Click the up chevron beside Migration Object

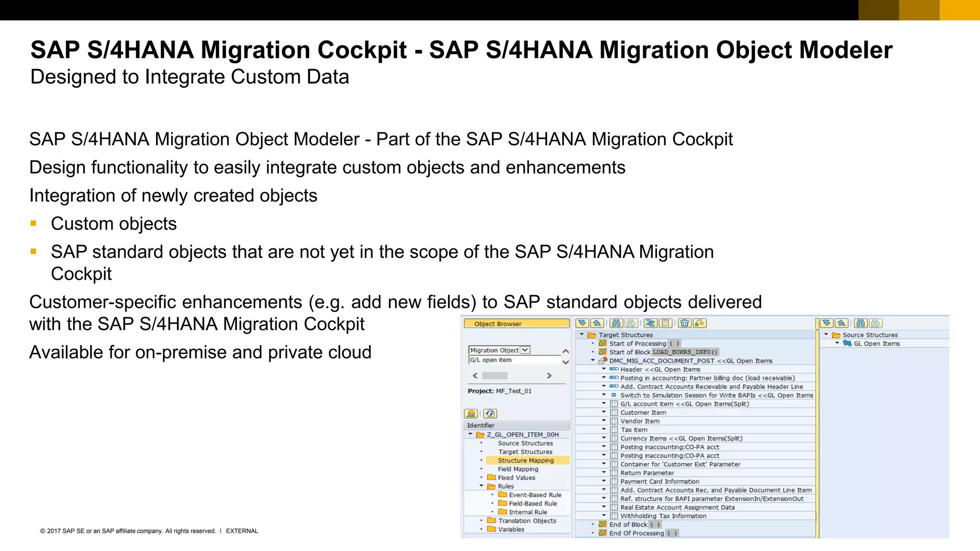click(566, 352)
